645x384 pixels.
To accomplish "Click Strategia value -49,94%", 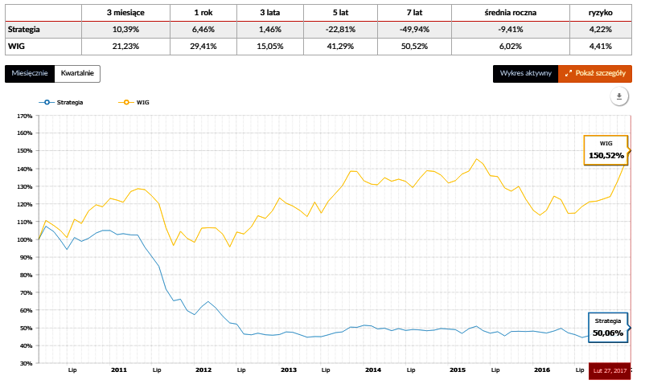I will pos(414,30).
